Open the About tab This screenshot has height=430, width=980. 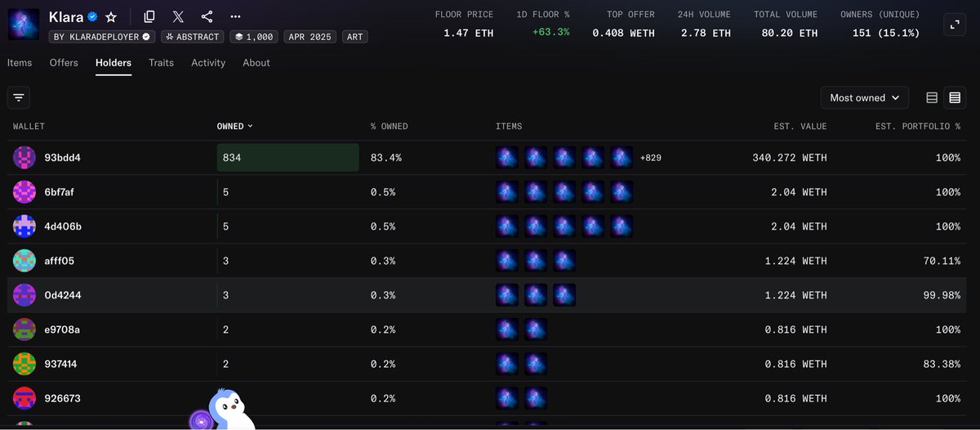click(x=256, y=63)
